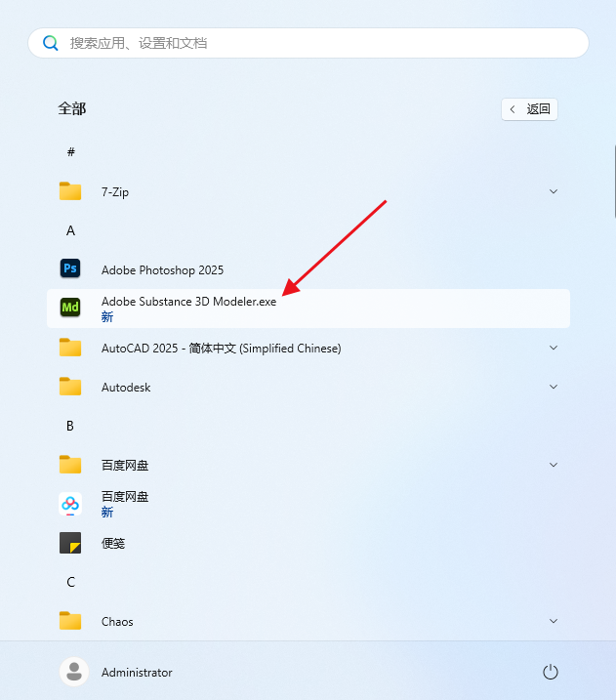Screen dimensions: 616x700
Task: Open the 百度网盘 folder icon
Action: pos(70,465)
